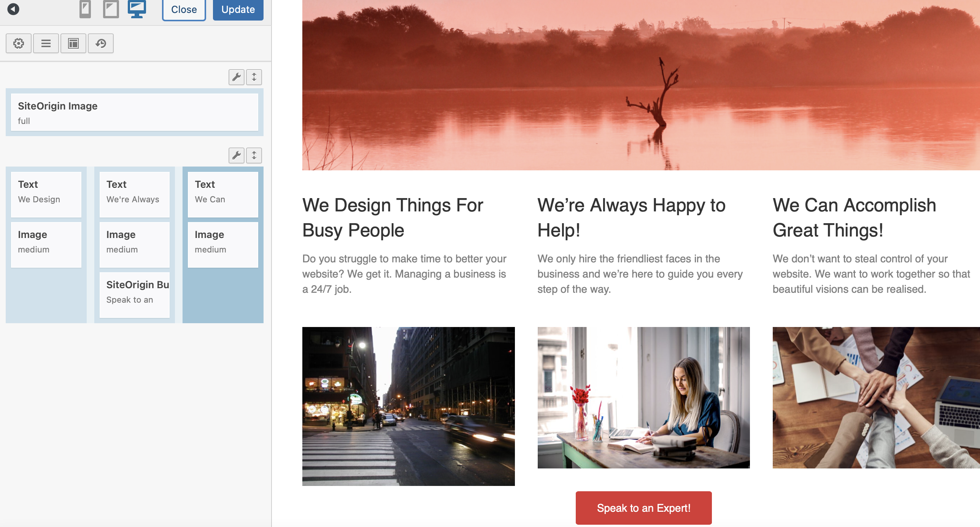Open second row's wrench settings
The height and width of the screenshot is (527, 980).
[236, 155]
